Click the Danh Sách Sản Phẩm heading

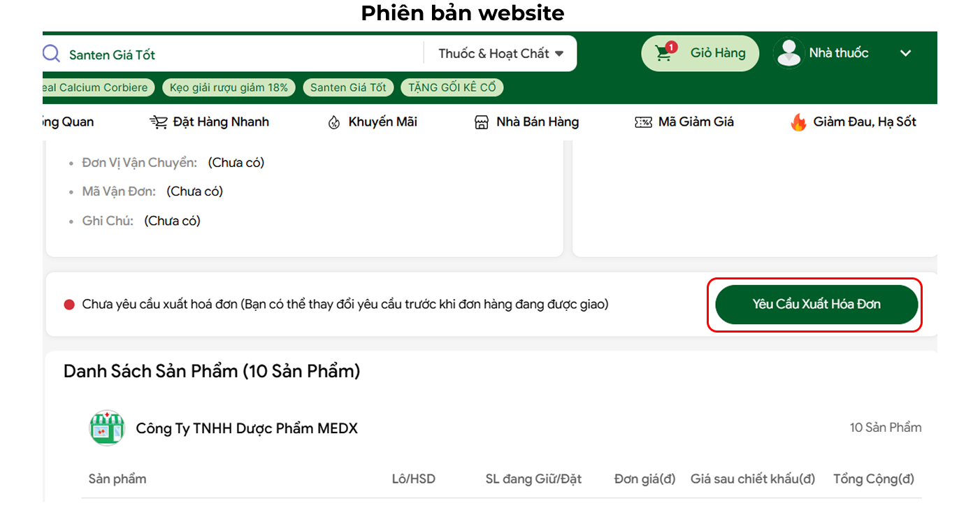coord(212,371)
